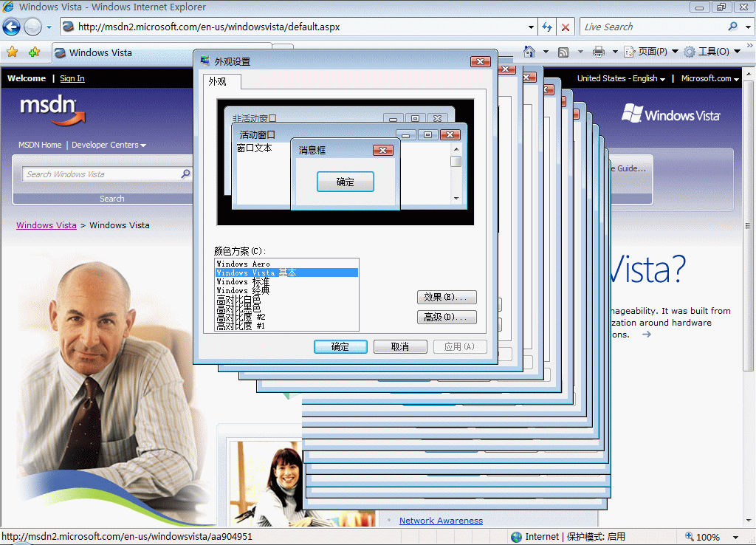Image resolution: width=756 pixels, height=545 pixels.
Task: Open the MSDN Home link
Action: click(x=40, y=145)
